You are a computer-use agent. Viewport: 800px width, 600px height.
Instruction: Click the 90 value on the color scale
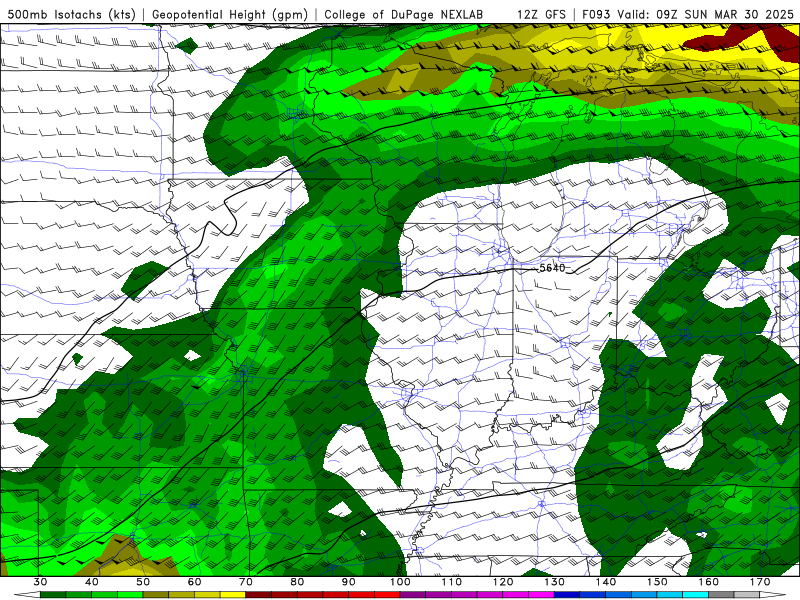tap(348, 582)
